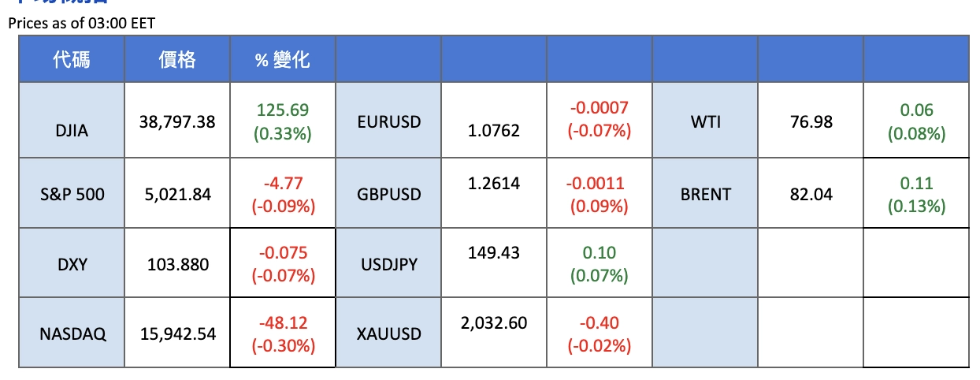
Task: Select the NASDAQ change value -48.12
Action: 282,322
